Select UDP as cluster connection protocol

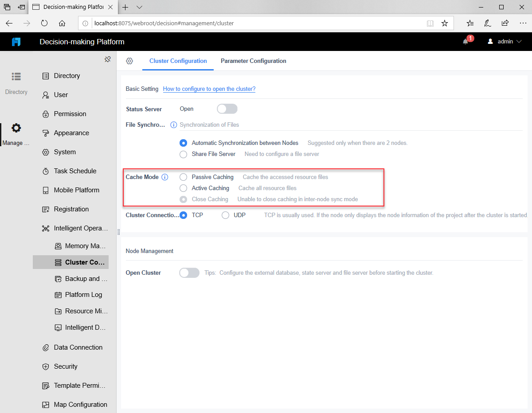[x=225, y=215]
